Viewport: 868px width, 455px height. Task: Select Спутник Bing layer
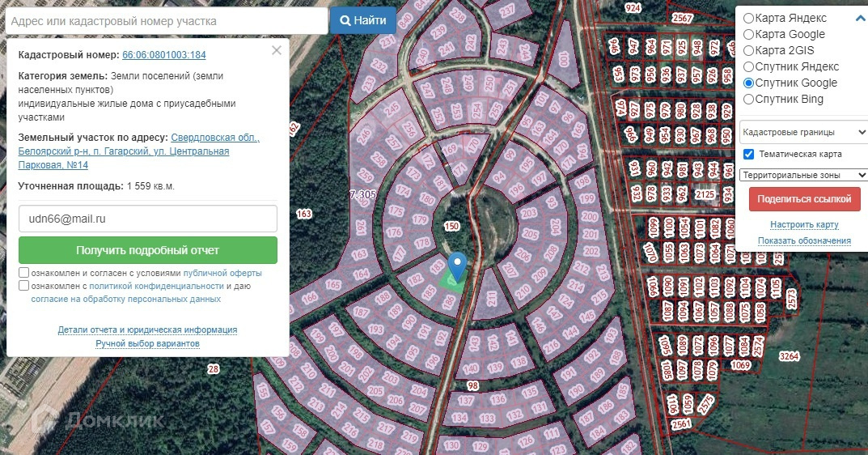coord(748,100)
